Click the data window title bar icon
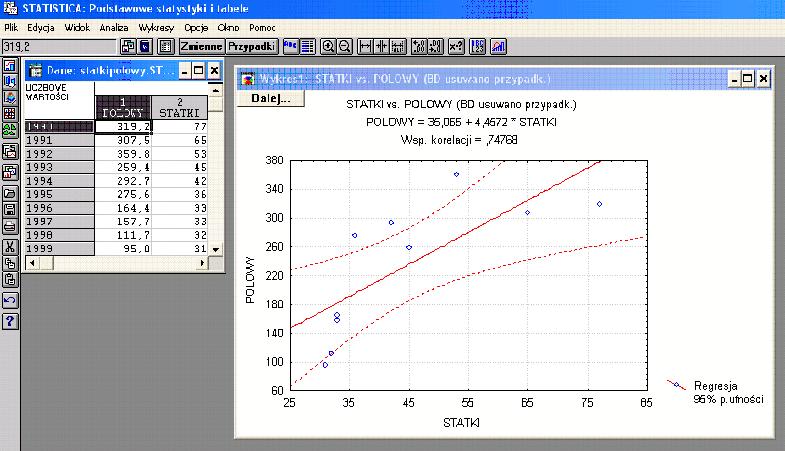 click(x=35, y=71)
